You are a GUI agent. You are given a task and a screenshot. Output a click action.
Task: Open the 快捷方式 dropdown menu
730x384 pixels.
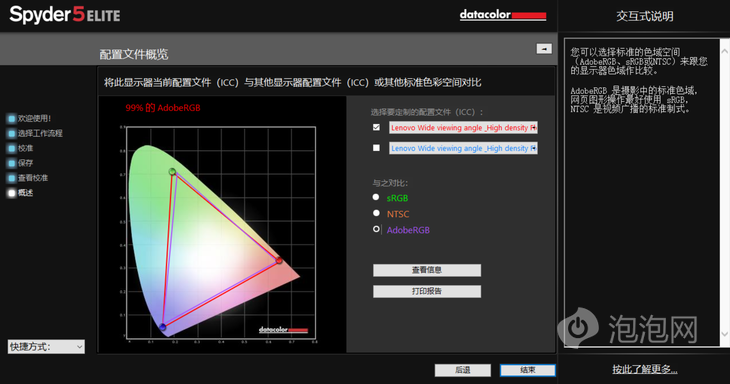46,346
